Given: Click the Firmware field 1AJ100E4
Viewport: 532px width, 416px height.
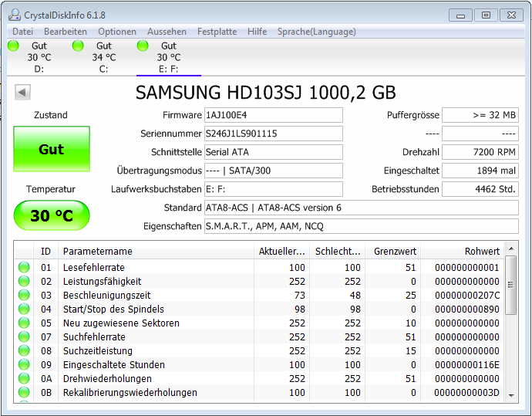Looking at the screenshot, I should coord(274,115).
